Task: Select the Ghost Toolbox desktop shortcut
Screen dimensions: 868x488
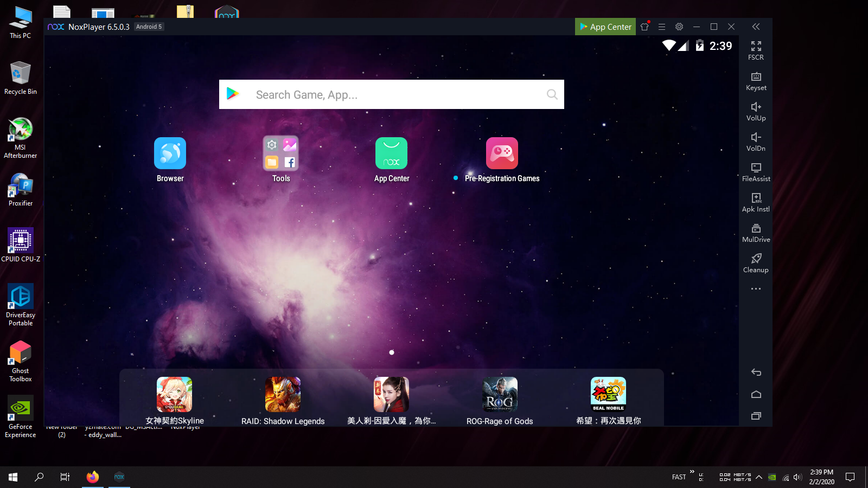Action: coord(21,361)
